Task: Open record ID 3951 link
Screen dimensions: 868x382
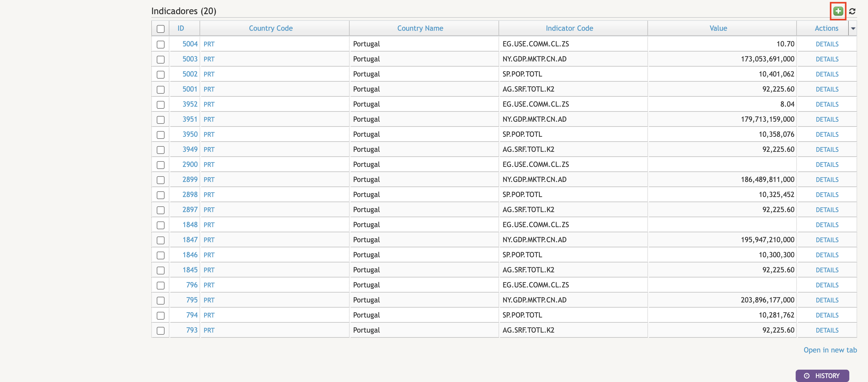Action: (x=190, y=119)
